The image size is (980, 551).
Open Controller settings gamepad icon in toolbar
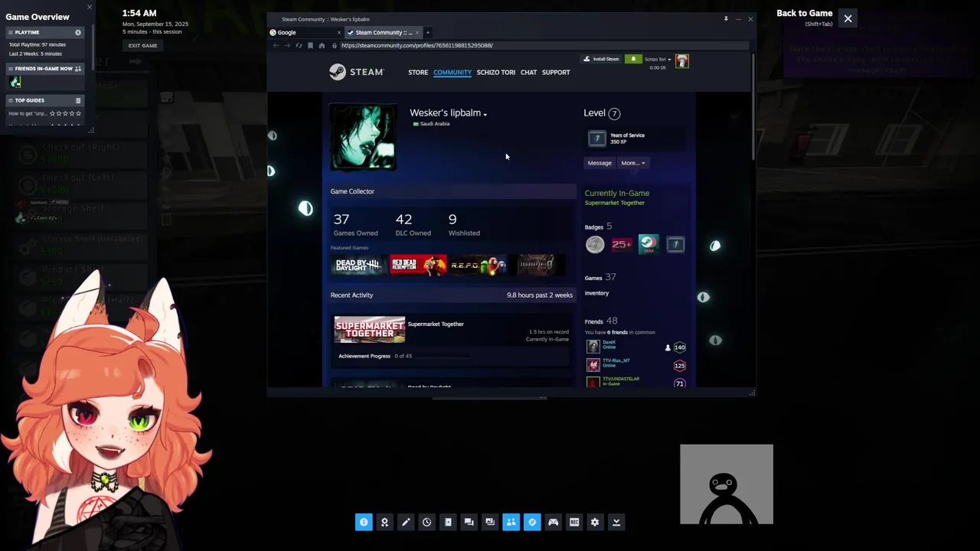pyautogui.click(x=553, y=522)
